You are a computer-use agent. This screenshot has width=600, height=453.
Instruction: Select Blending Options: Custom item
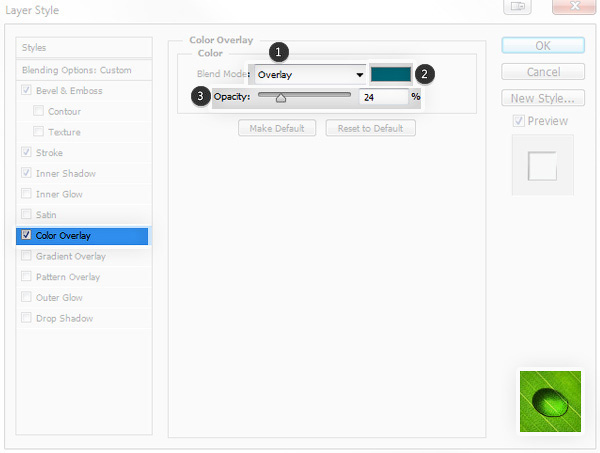pos(84,70)
